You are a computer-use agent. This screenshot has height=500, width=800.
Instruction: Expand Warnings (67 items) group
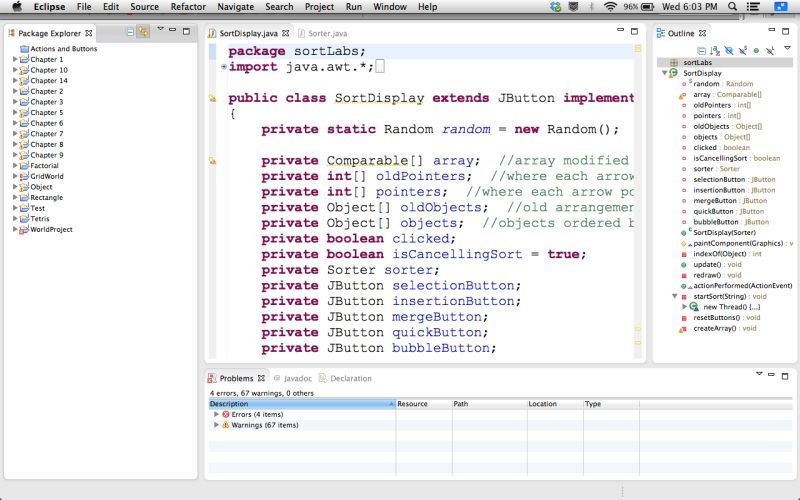[216, 425]
